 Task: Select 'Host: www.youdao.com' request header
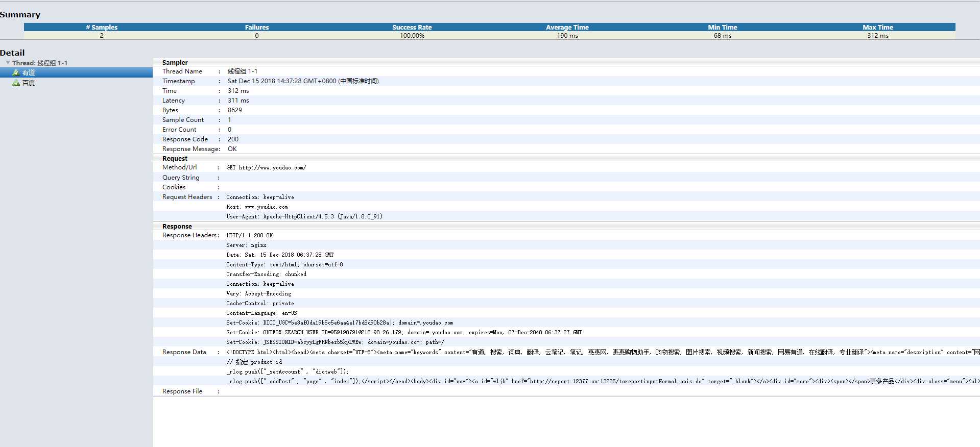click(257, 207)
